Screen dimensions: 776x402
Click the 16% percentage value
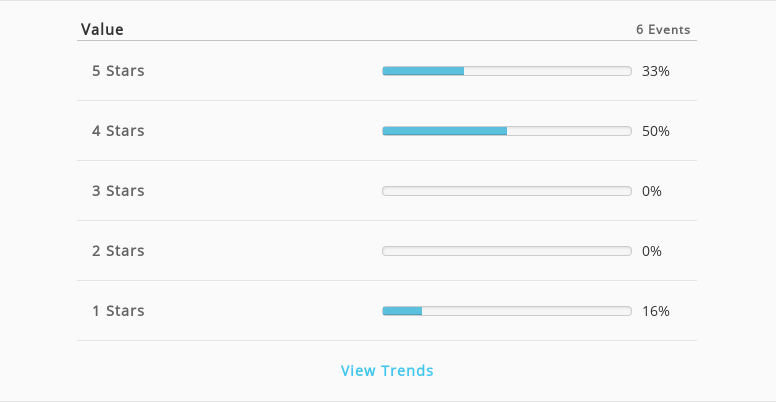656,311
